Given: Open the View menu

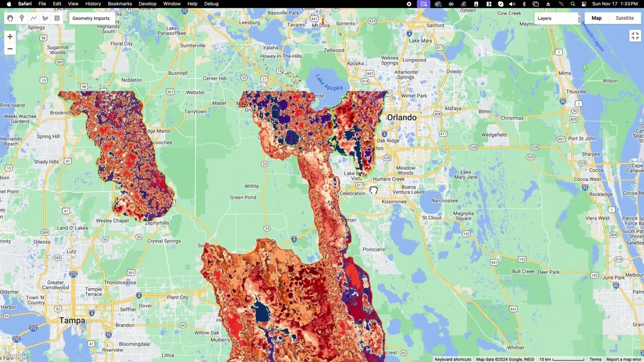Looking at the screenshot, I should click(x=73, y=4).
